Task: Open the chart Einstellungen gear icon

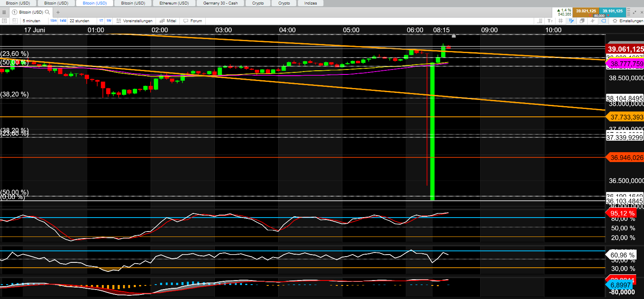Action: click(615, 21)
